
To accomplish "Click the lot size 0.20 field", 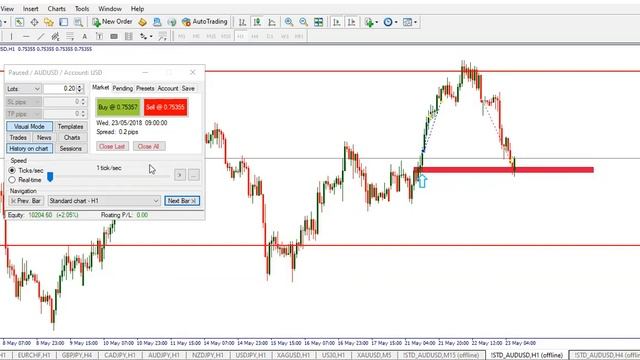I will coord(60,89).
